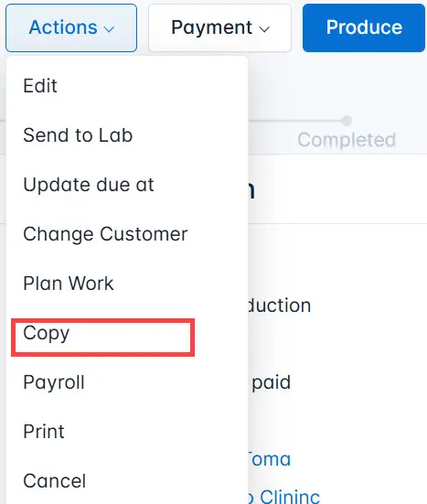Image resolution: width=427 pixels, height=504 pixels.
Task: Click the Actions chevron arrow icon
Action: click(109, 29)
